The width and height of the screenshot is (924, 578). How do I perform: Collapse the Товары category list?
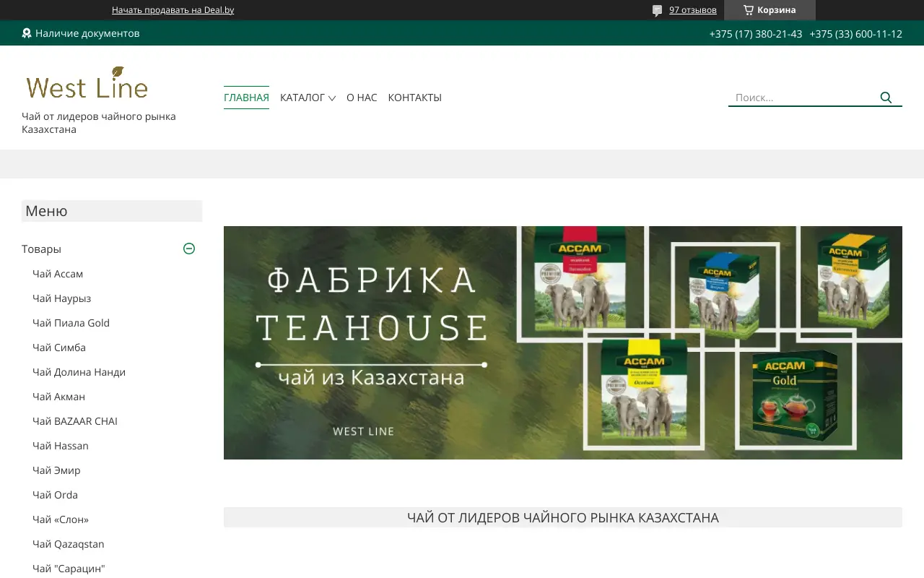[x=188, y=249]
